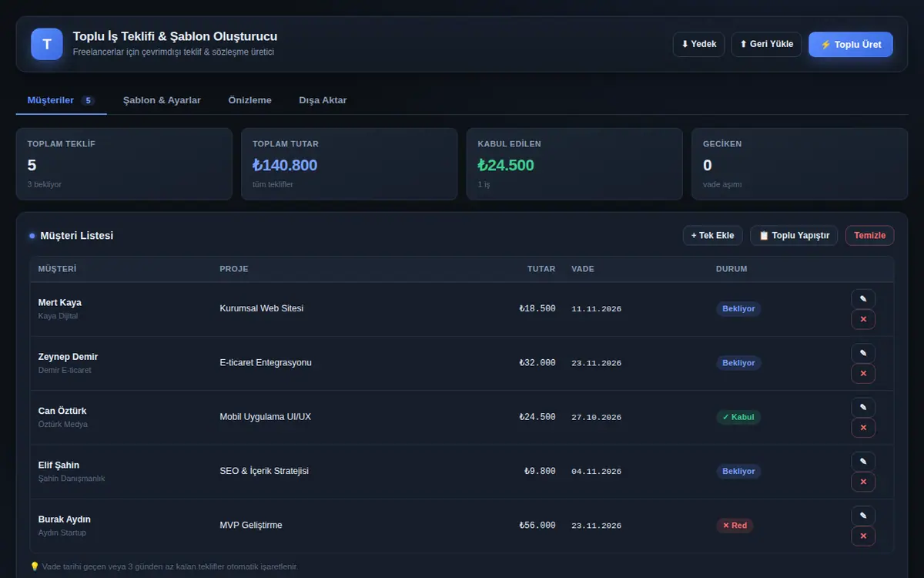Edit the Burak Aydın row
Screen dimensions: 924x578
coord(863,516)
